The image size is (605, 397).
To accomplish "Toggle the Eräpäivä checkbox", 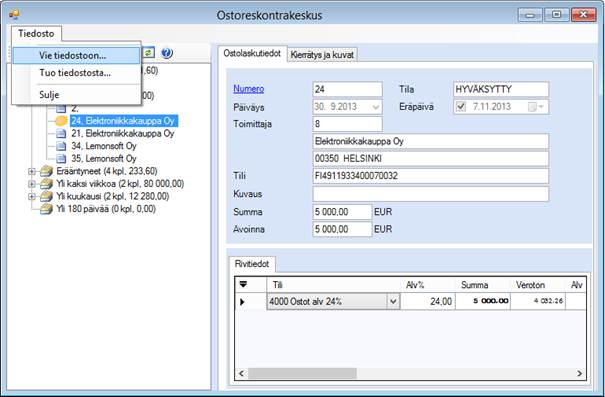I will click(x=461, y=106).
